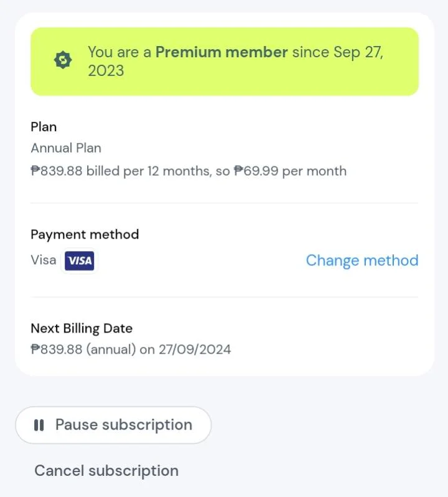Screen dimensions: 448x497
Task: Select the Annual Plan label
Action: (x=66, y=148)
